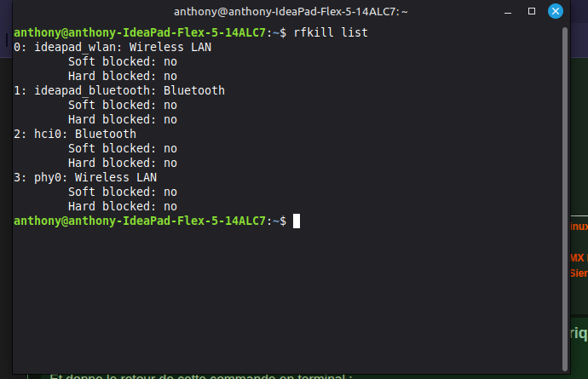The height and width of the screenshot is (379, 588).
Task: Click the "3: phy0: Wireless LAN" line
Action: (x=85, y=177)
